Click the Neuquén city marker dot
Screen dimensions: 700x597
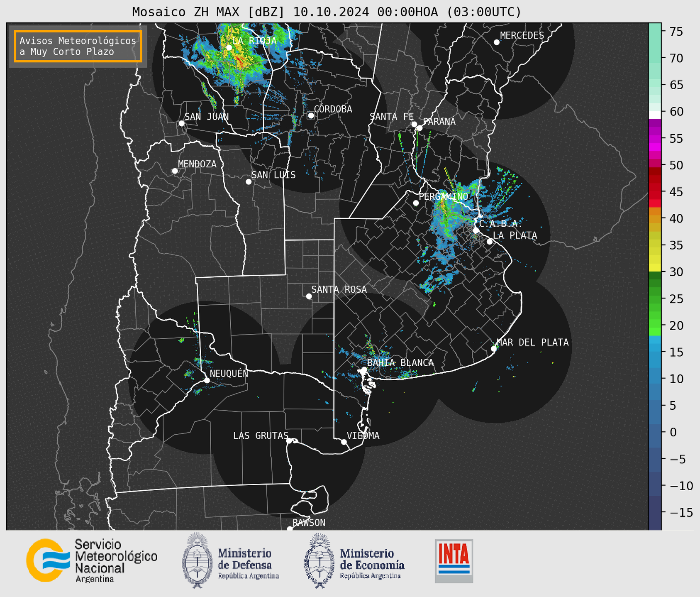[207, 380]
